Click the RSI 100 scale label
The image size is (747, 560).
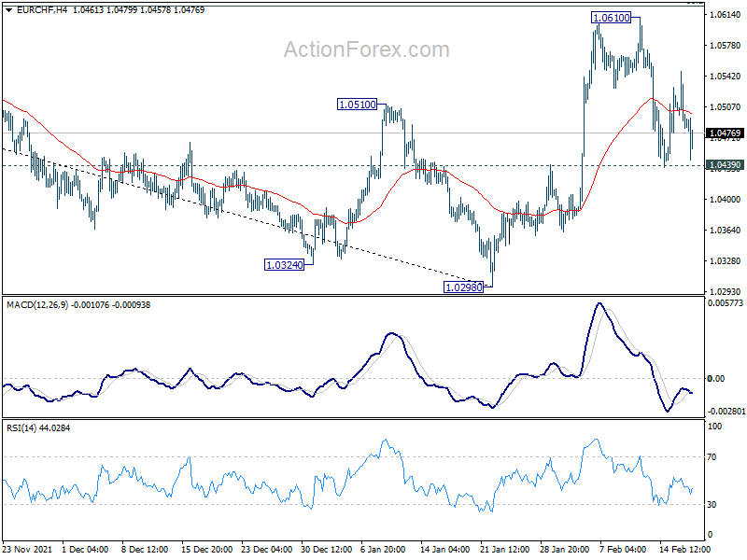[x=714, y=427]
